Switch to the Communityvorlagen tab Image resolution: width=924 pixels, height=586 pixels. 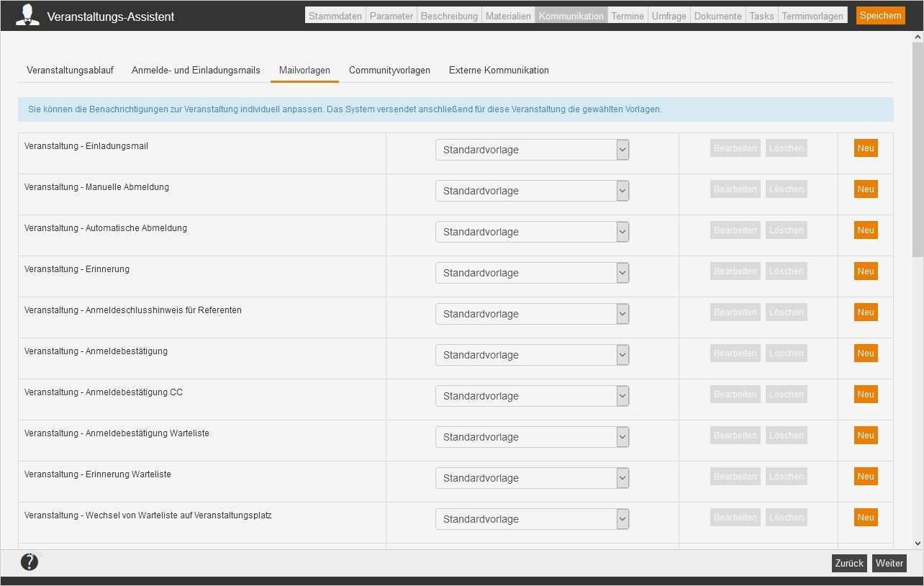(x=389, y=70)
